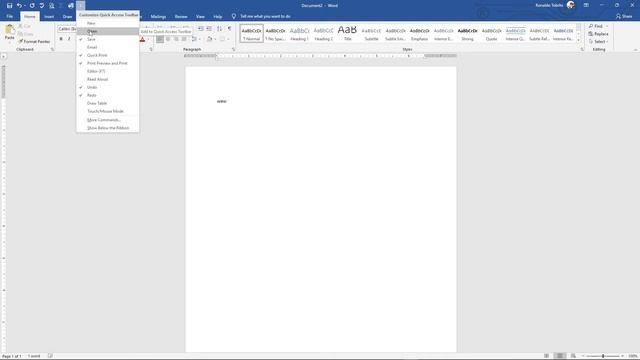Check Editor (F7) in customize menu
640x360 pixels.
coord(108,71)
